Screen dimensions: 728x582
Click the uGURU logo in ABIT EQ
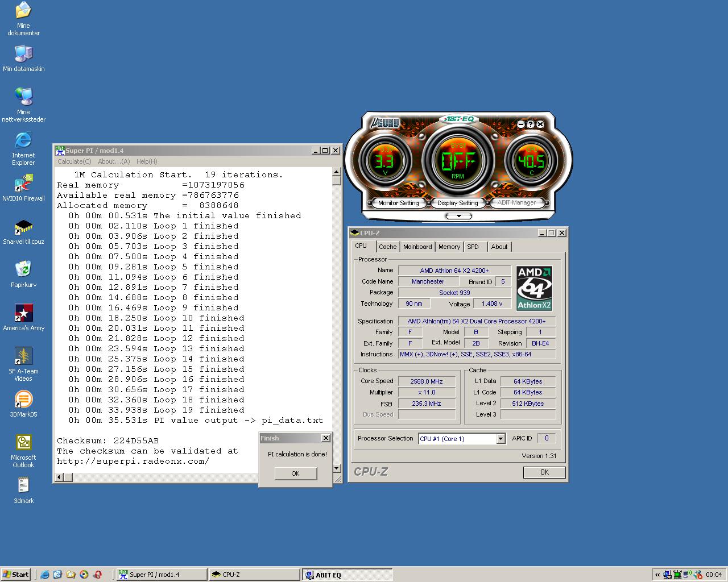click(386, 123)
